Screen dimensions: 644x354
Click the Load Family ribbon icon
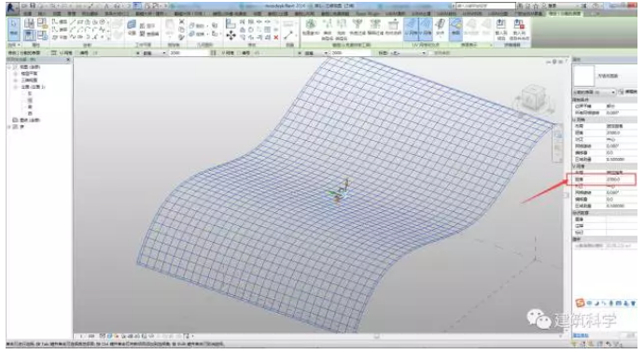pyautogui.click(x=500, y=28)
